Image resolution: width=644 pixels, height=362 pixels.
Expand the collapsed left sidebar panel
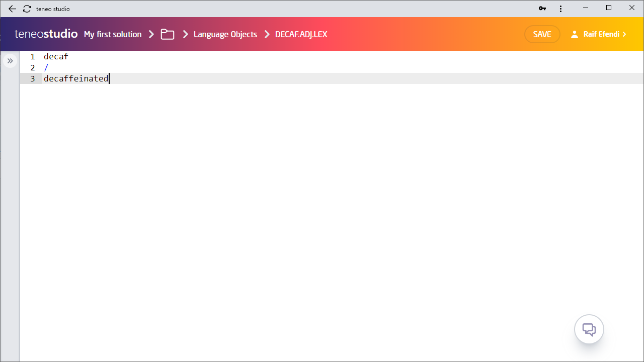pyautogui.click(x=10, y=60)
